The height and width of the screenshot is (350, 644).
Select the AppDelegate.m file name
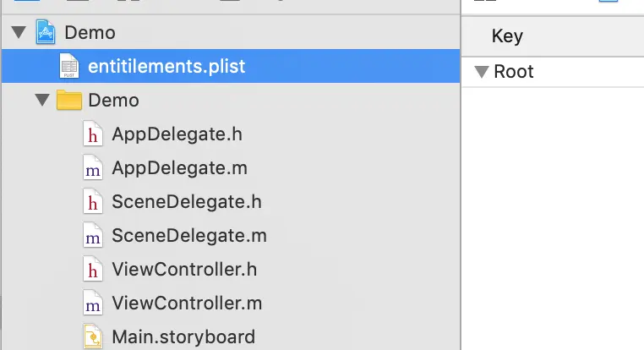179,168
